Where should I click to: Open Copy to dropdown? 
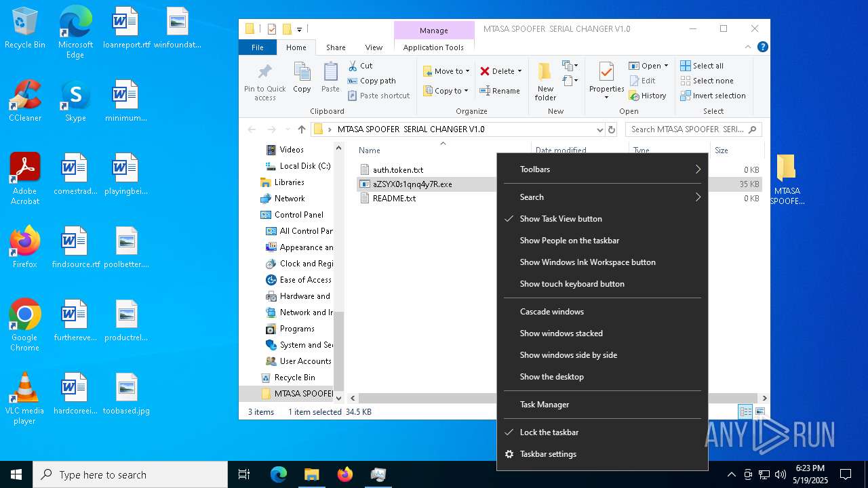pos(446,91)
